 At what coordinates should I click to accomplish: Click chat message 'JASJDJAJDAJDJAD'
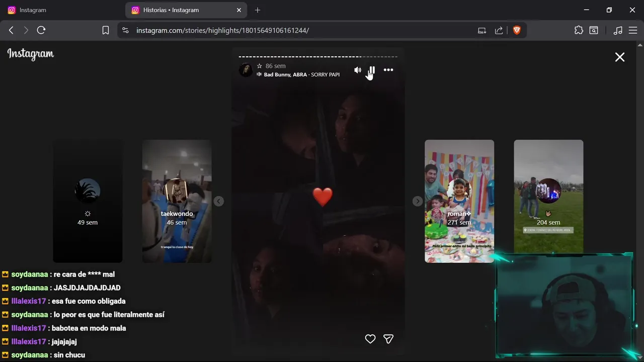(x=87, y=288)
